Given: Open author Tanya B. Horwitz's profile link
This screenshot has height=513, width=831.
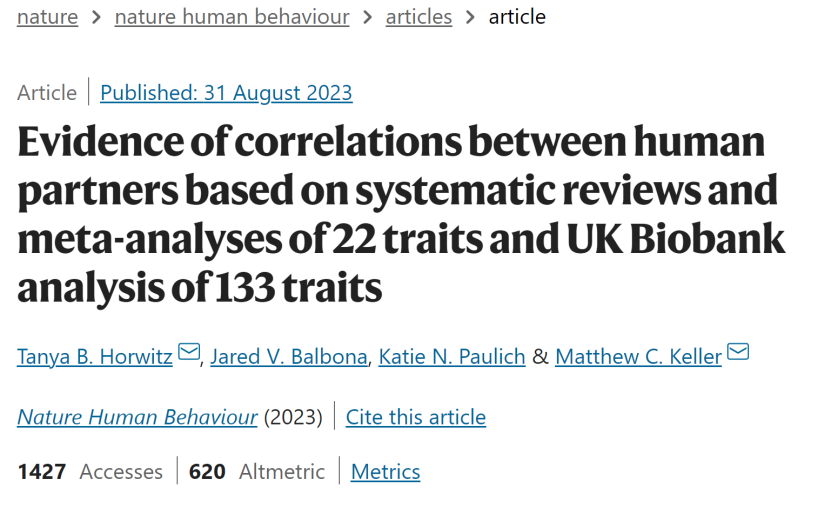Looking at the screenshot, I should tap(95, 357).
